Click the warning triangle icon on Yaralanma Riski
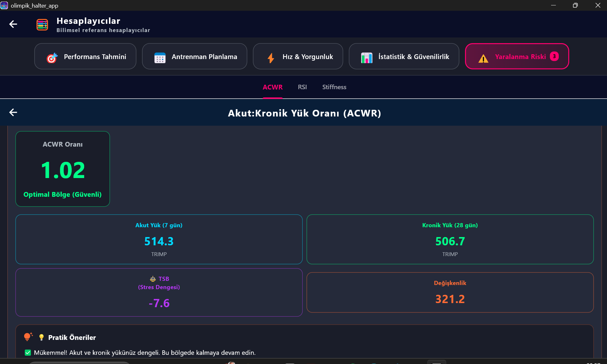The width and height of the screenshot is (607, 364). (x=483, y=59)
